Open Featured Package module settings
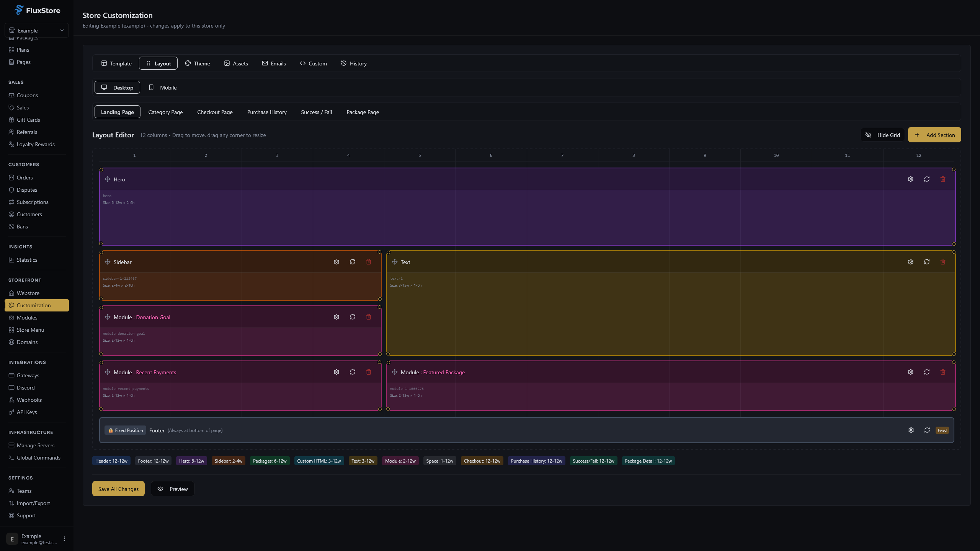Image resolution: width=980 pixels, height=551 pixels. (x=911, y=372)
